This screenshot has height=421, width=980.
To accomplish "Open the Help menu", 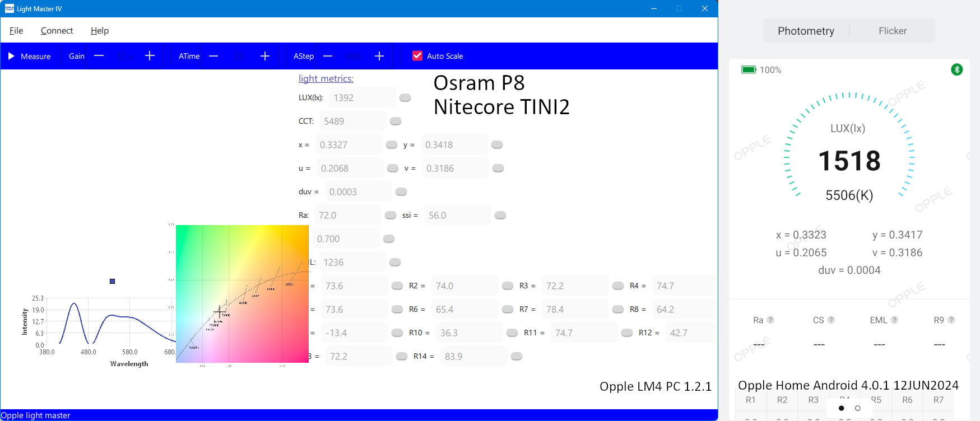I will pyautogui.click(x=100, y=30).
